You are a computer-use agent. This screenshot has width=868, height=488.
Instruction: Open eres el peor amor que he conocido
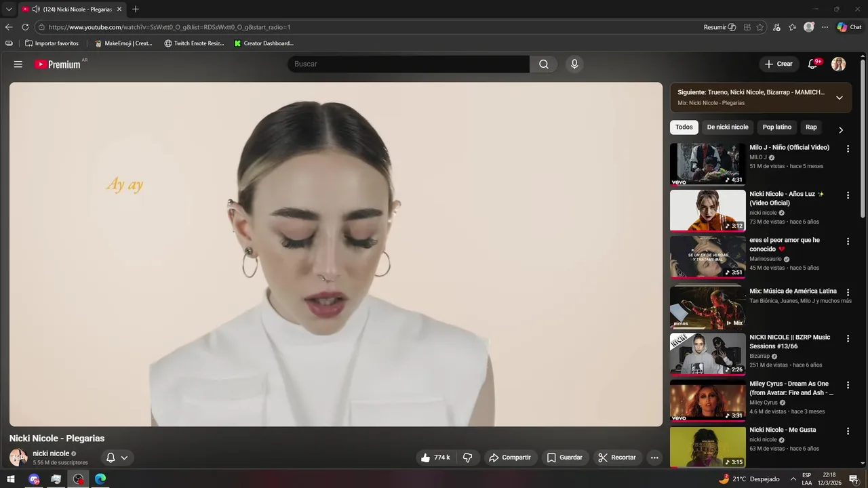coord(785,244)
